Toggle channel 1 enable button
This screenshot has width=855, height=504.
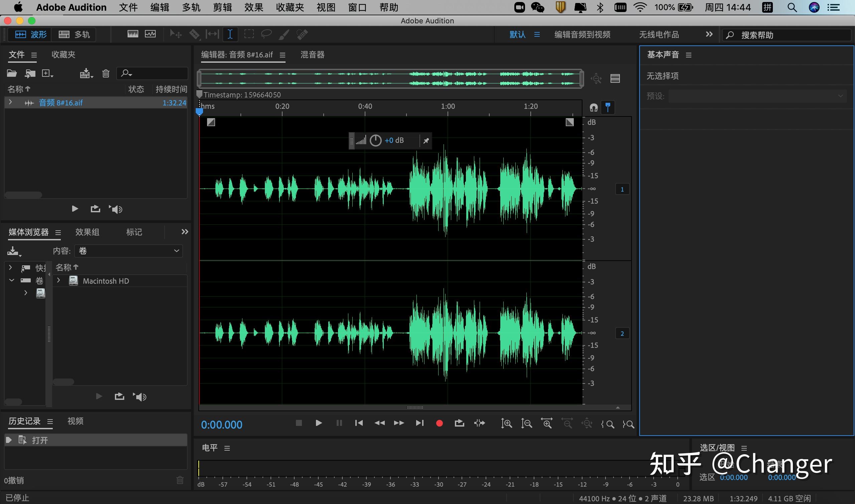[x=622, y=189]
